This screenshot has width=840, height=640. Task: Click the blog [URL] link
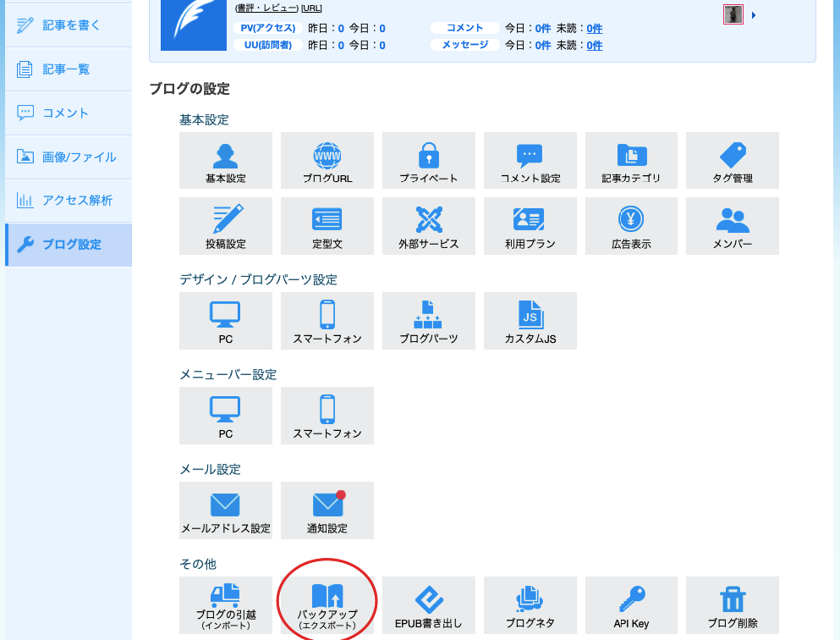(x=311, y=8)
